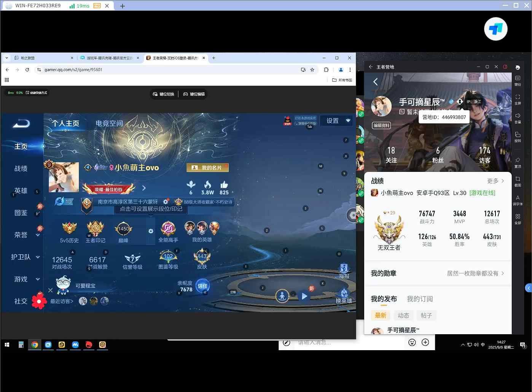
Task: Open the 设置 dropdown in game
Action: (x=336, y=121)
